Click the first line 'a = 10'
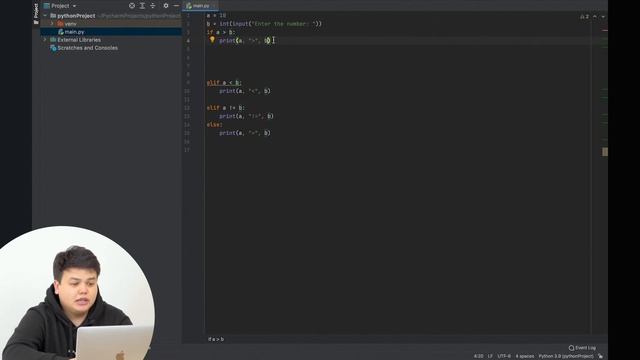 [216, 16]
